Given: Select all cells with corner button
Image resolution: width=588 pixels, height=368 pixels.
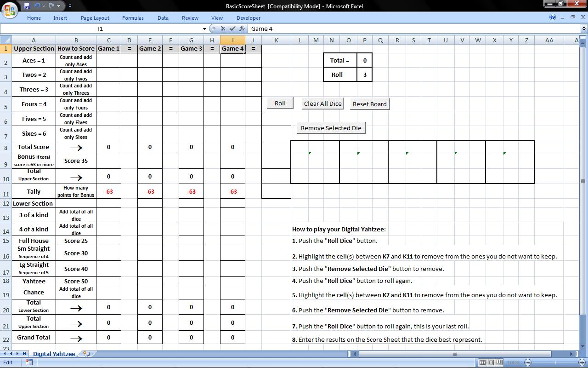Looking at the screenshot, I should (6, 40).
